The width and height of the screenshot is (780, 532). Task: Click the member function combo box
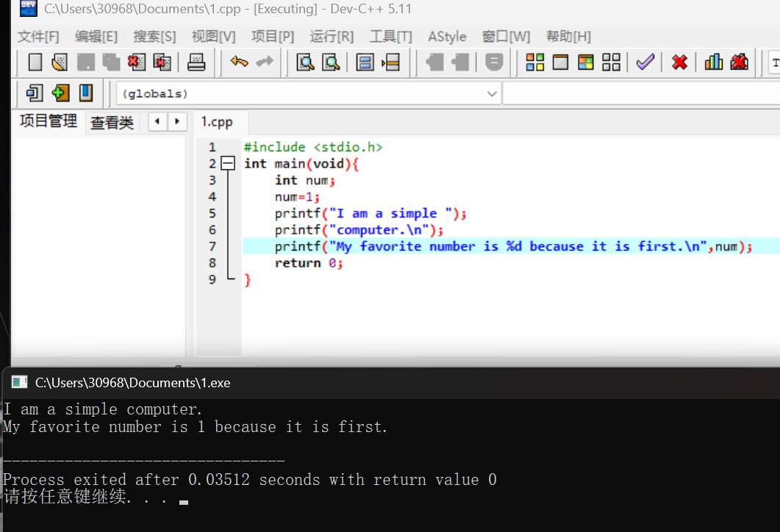point(642,93)
